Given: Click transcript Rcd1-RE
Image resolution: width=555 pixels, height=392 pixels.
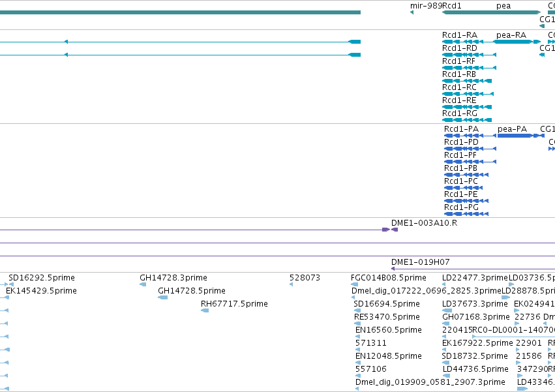Looking at the screenshot, I should 467,107.
